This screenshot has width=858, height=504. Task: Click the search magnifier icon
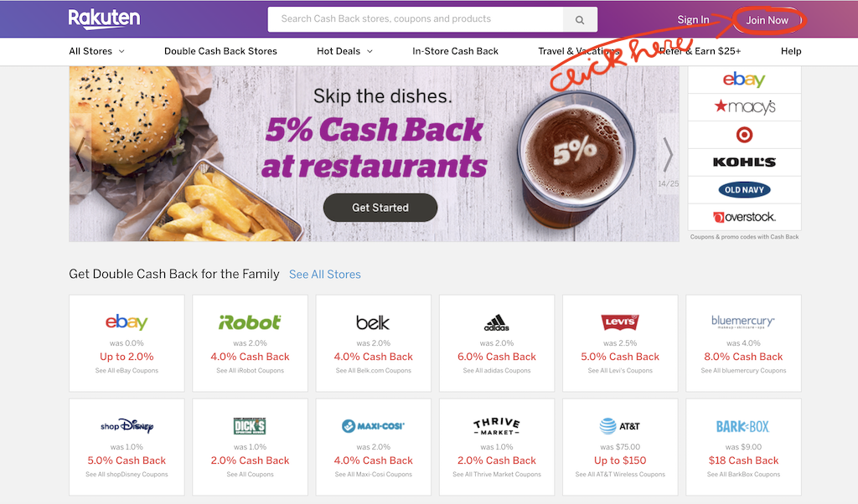click(x=580, y=20)
